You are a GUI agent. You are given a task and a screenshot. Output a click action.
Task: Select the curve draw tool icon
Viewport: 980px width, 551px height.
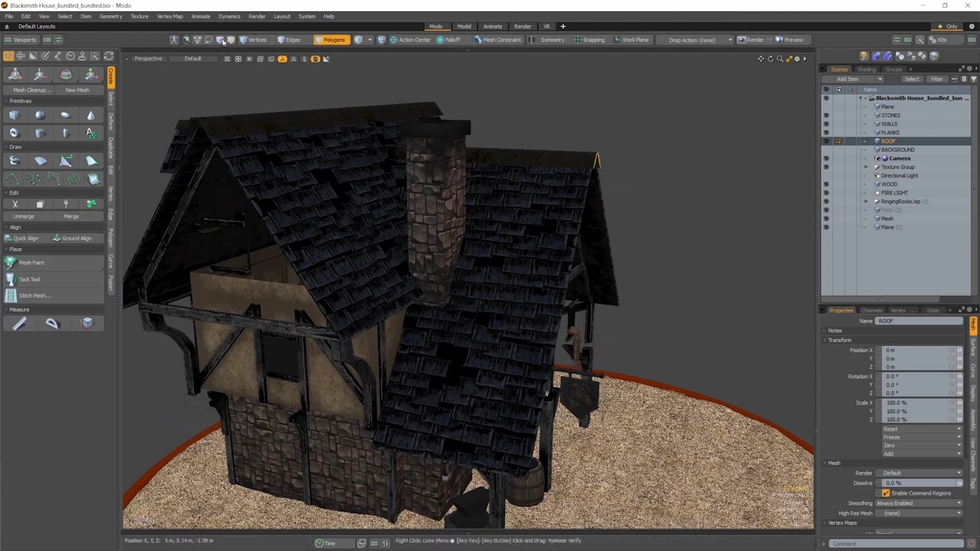point(13,179)
